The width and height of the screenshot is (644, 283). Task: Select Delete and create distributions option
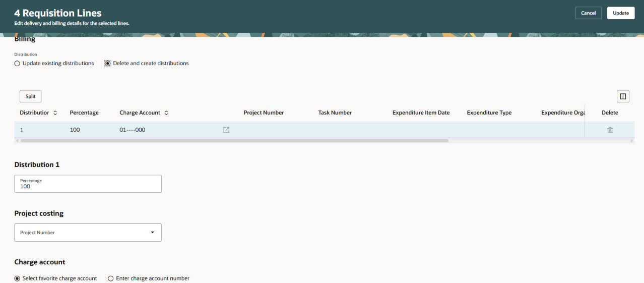147,64
